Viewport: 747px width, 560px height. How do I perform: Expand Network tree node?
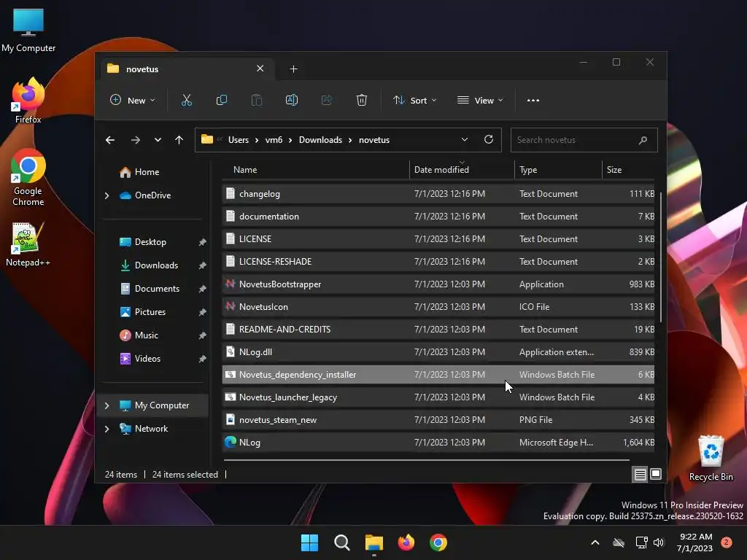[107, 429]
